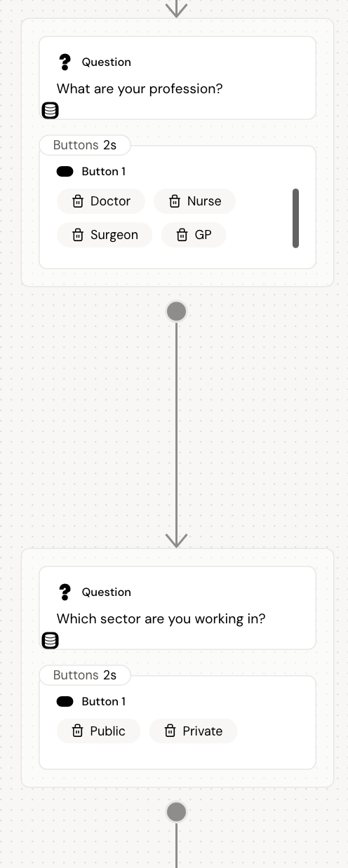Viewport: 348px width, 868px height.
Task: Click output connector below profession block
Action: [x=176, y=311]
